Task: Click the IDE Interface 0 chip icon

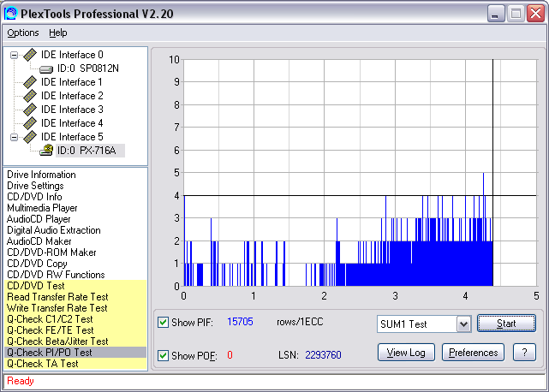Action: click(30, 55)
